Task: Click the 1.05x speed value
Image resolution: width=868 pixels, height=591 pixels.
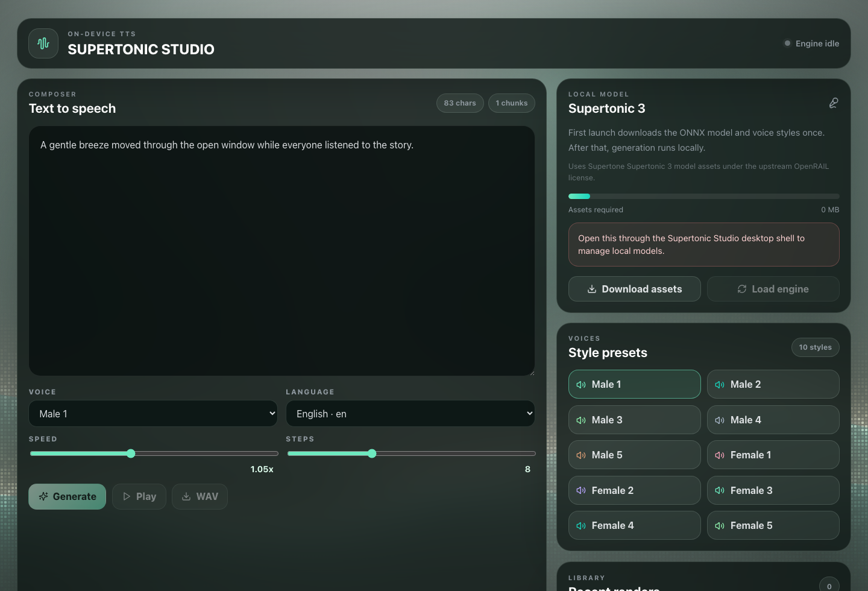Action: coord(262,469)
